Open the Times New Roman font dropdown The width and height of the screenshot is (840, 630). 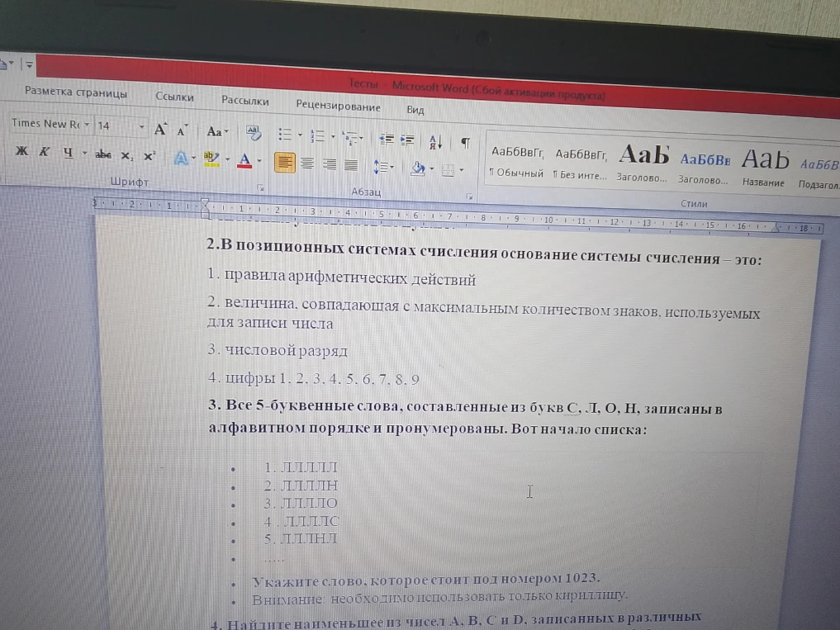click(87, 125)
